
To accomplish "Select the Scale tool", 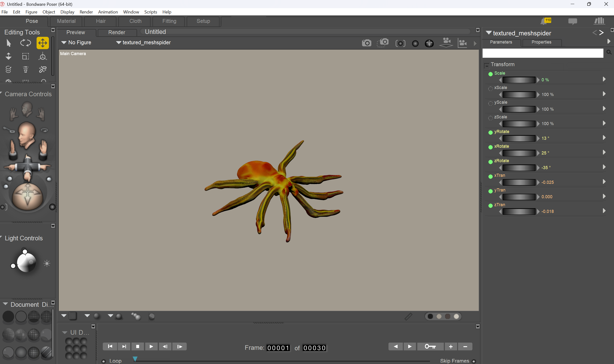I will point(26,56).
